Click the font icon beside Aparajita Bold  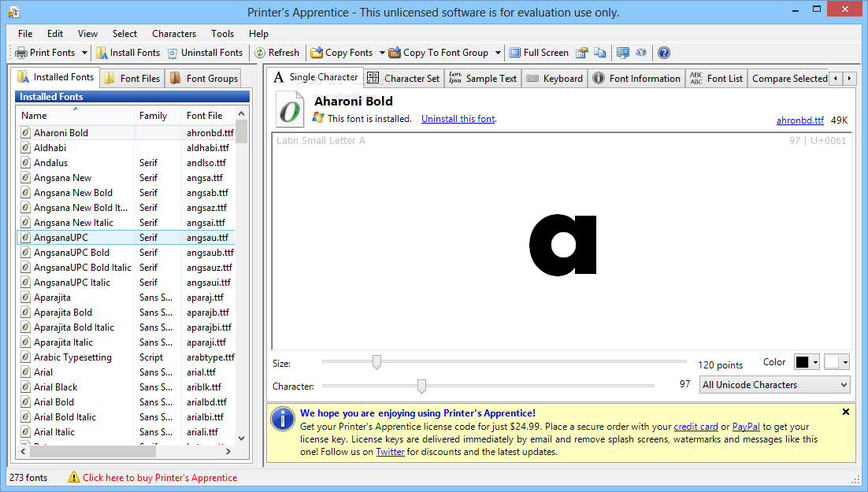[25, 313]
